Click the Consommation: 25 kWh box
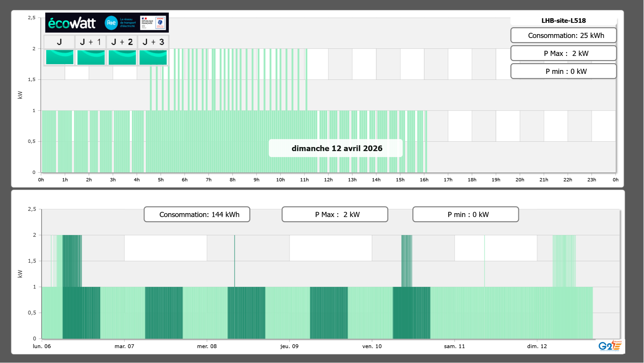The height and width of the screenshot is (363, 644). point(563,35)
